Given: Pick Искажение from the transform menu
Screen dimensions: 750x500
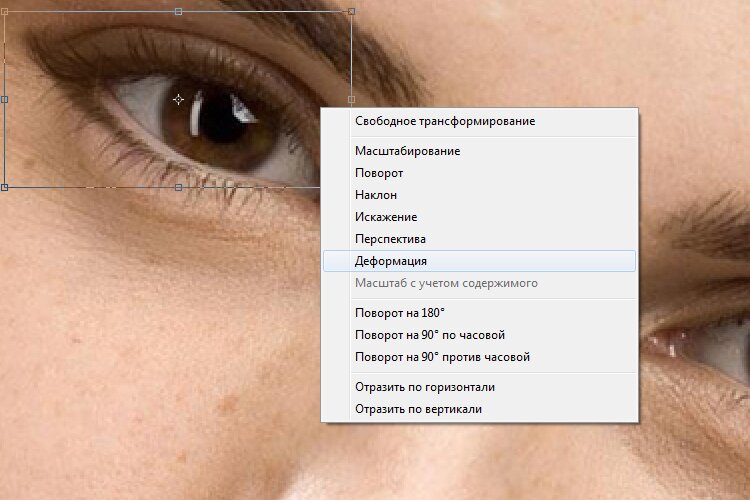Looking at the screenshot, I should (x=479, y=217).
